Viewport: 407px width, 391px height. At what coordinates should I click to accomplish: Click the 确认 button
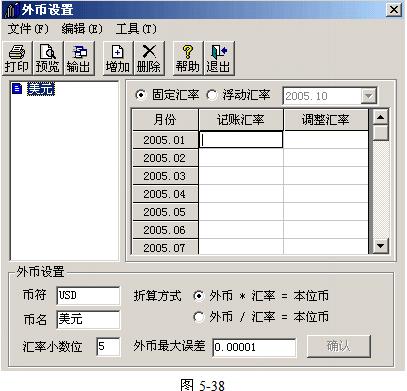coord(339,346)
